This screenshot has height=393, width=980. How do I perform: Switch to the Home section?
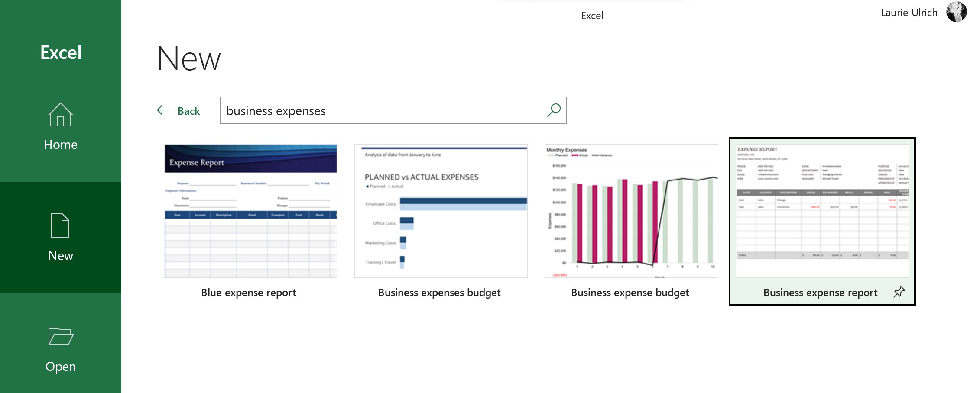[x=61, y=144]
